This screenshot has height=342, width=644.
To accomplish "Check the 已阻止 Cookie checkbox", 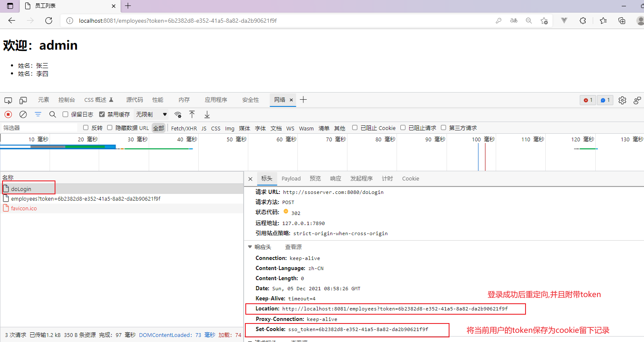I will pyautogui.click(x=355, y=127).
